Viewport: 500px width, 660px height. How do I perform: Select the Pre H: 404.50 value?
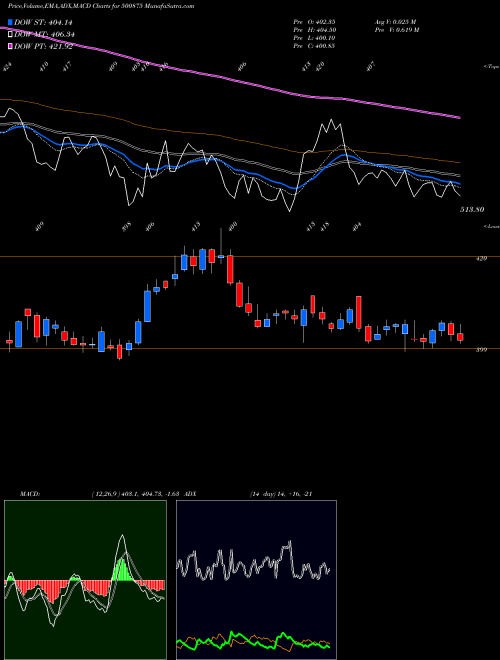(x=314, y=29)
